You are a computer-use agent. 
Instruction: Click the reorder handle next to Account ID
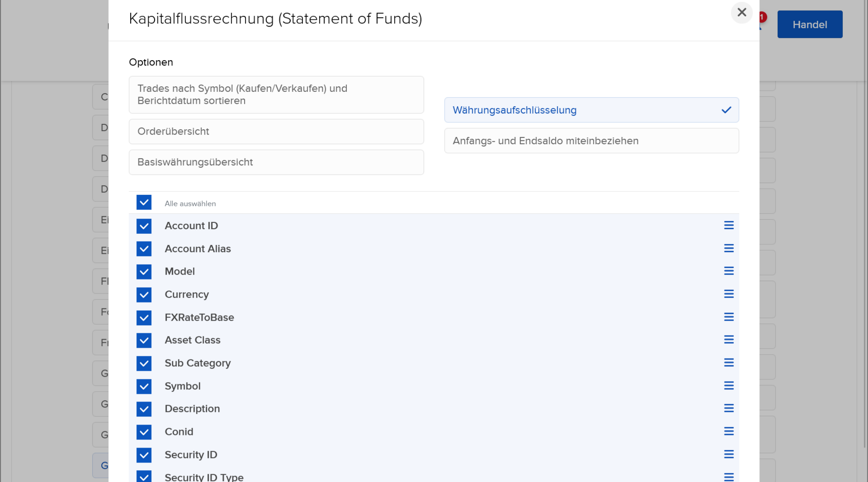click(x=729, y=225)
